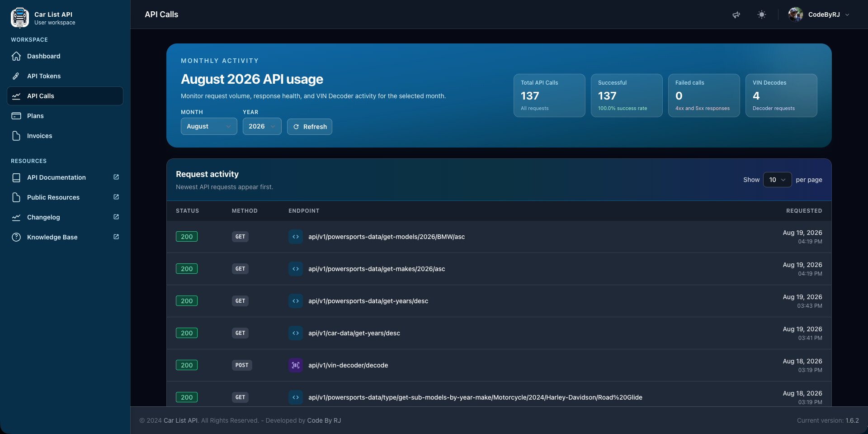Go to Dashboard in sidebar

(65, 56)
